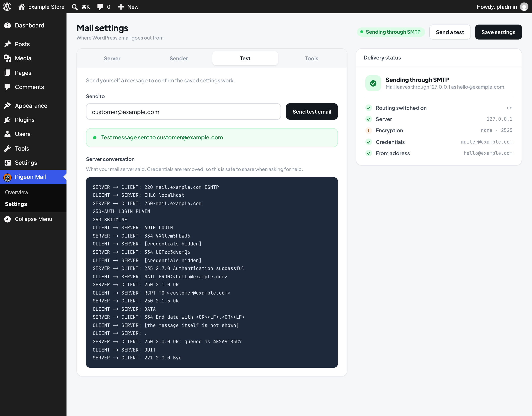The width and height of the screenshot is (532, 416).
Task: Click the Routing switched on row
Action: 439,108
